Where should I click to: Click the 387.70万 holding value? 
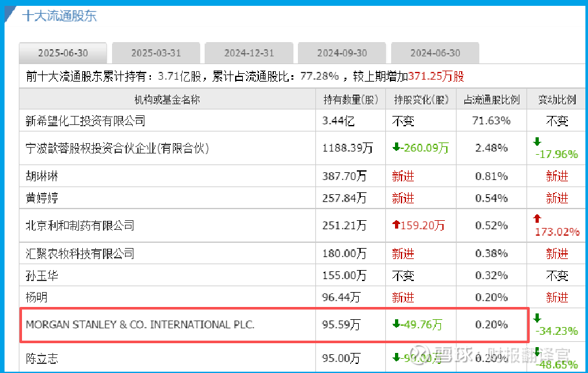pos(345,176)
